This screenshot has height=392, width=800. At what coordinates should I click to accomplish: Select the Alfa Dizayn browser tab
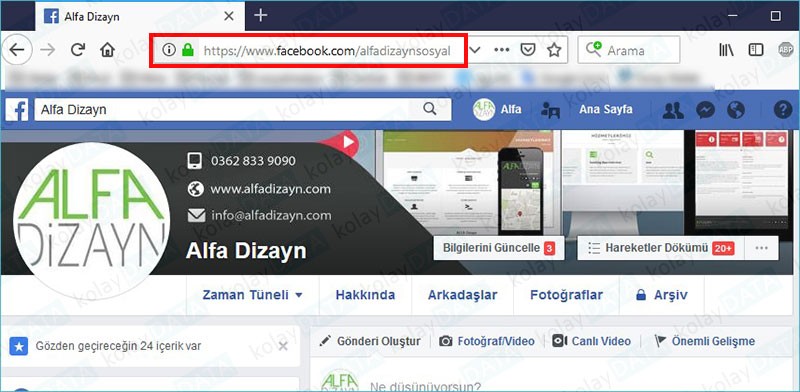(x=140, y=16)
